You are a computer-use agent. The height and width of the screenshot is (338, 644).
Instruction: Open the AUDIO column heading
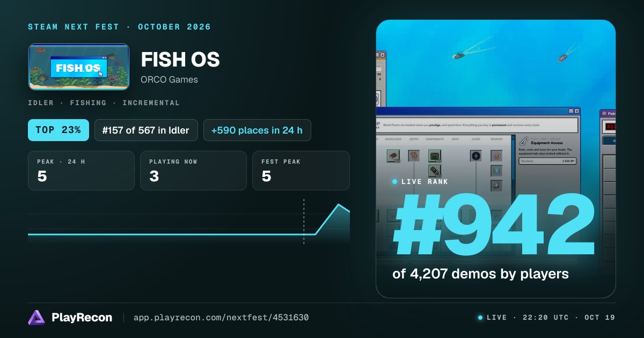click(x=475, y=139)
